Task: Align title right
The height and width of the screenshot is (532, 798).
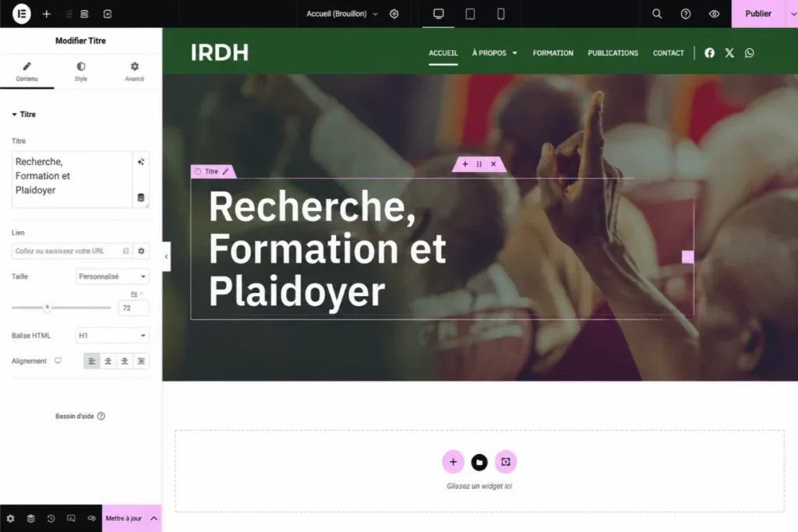Action: pos(124,361)
